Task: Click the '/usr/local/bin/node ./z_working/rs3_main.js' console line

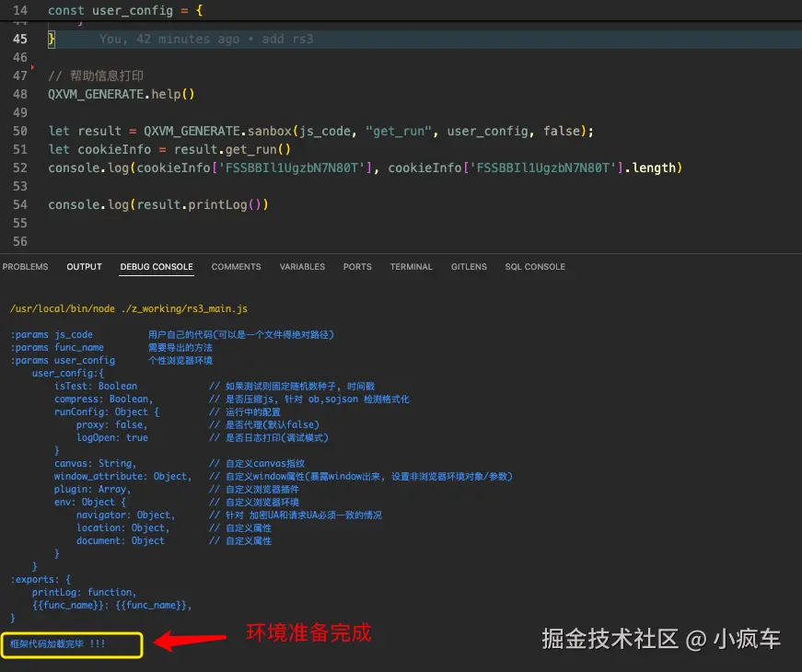Action: tap(129, 308)
